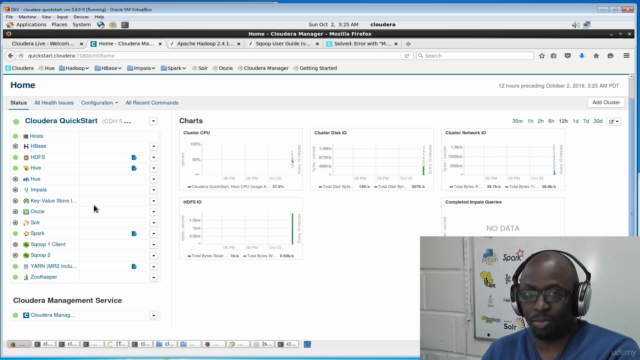The width and height of the screenshot is (640, 360).
Task: Click the Firefox Search input field
Action: [x=475, y=56]
